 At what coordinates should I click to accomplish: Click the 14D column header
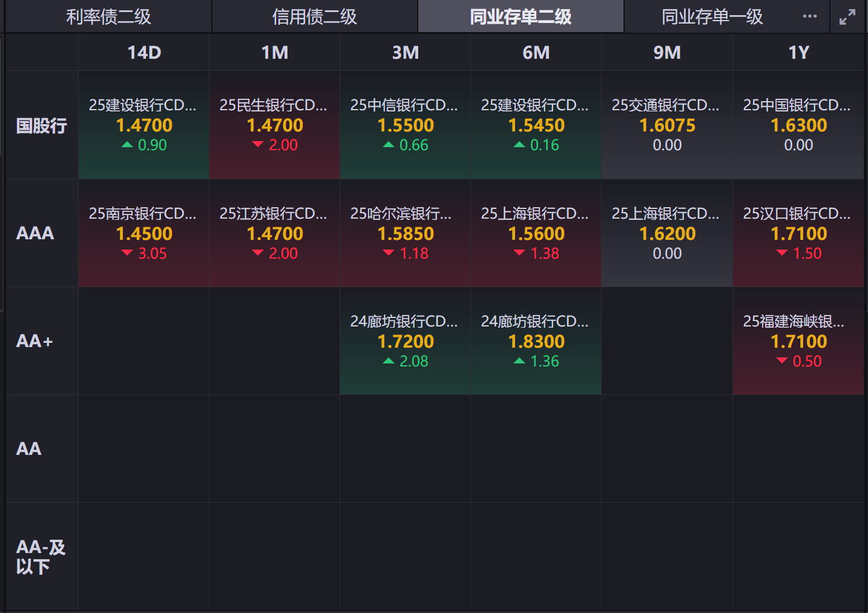[144, 53]
